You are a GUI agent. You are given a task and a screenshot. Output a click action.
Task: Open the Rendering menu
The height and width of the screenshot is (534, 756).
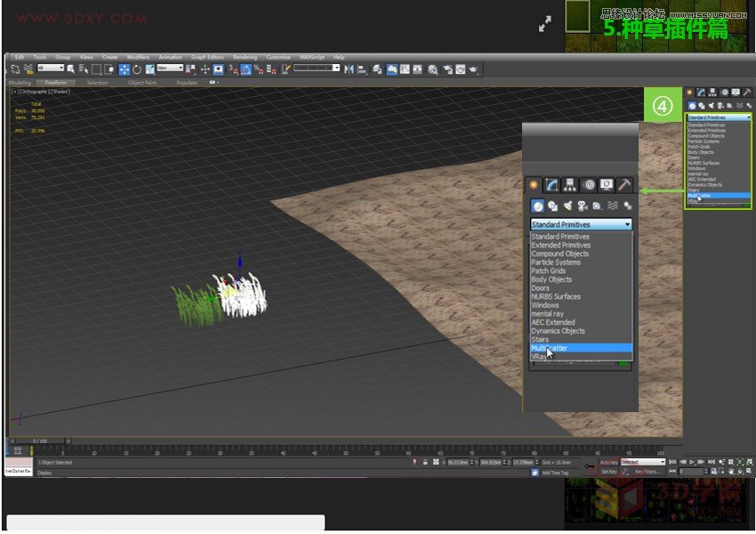tap(245, 55)
